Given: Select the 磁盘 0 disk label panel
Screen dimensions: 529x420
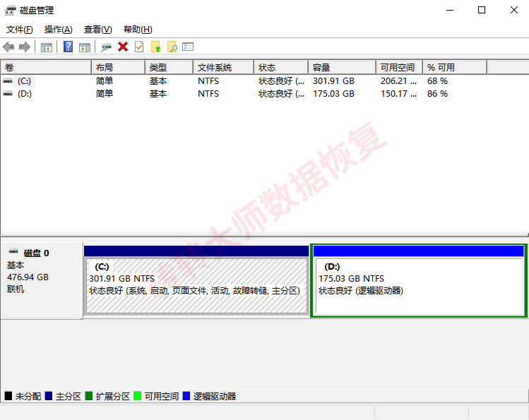Looking at the screenshot, I should (42, 280).
